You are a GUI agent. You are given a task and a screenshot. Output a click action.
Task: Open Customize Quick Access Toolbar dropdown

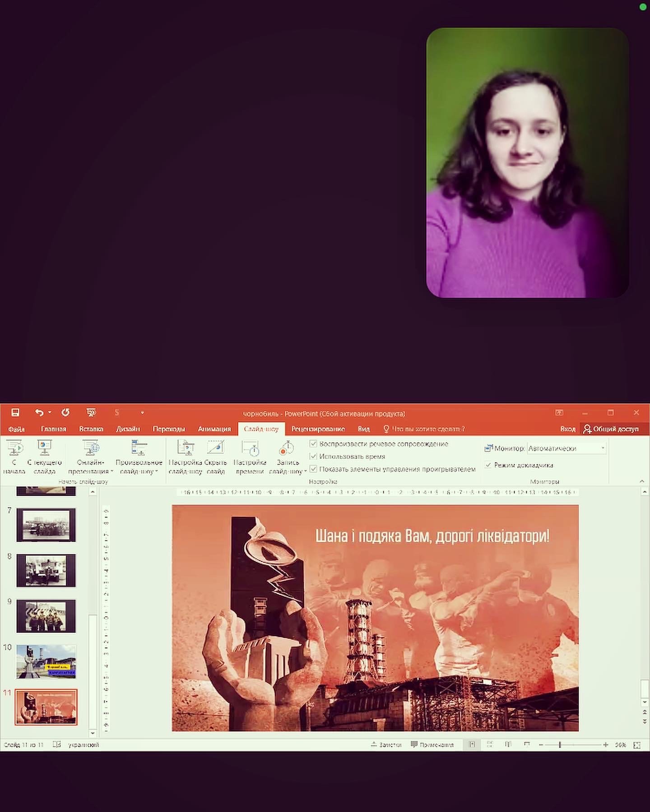click(142, 412)
